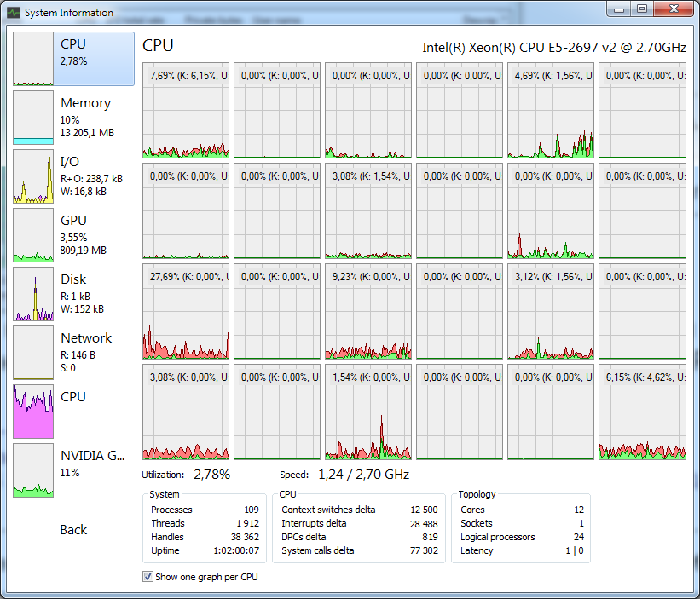The image size is (700, 599).
Task: Maximize the System Information window
Action: click(x=641, y=9)
